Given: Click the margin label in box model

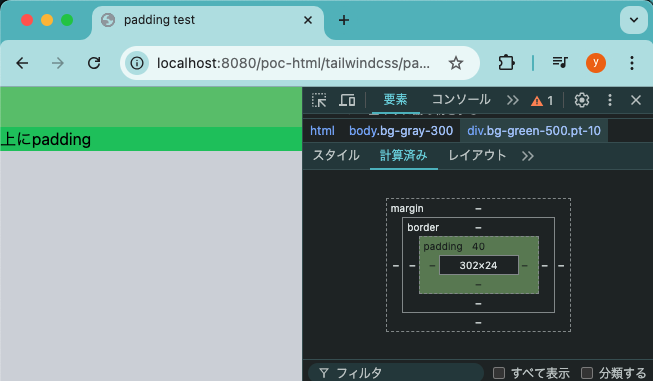Looking at the screenshot, I should (x=407, y=208).
